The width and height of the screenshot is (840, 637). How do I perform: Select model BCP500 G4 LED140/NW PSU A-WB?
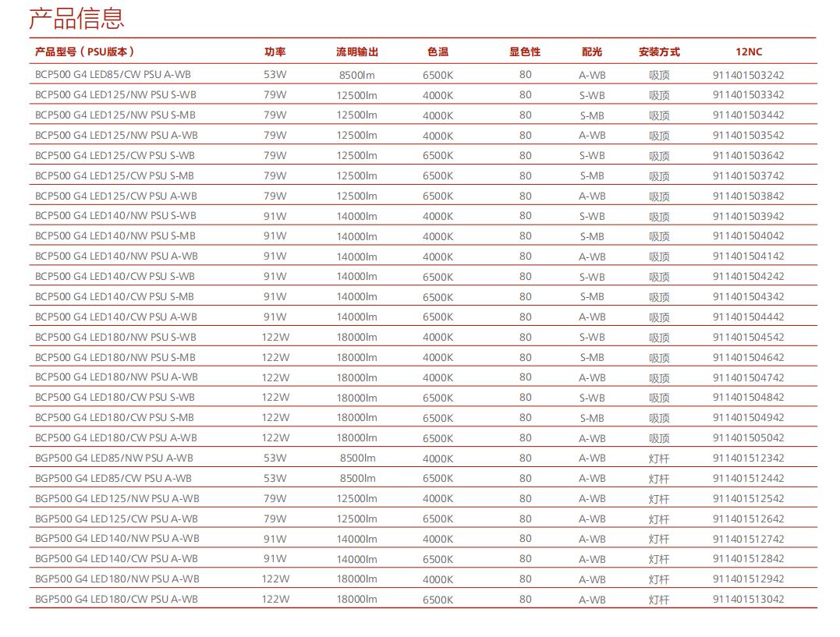pyautogui.click(x=116, y=257)
